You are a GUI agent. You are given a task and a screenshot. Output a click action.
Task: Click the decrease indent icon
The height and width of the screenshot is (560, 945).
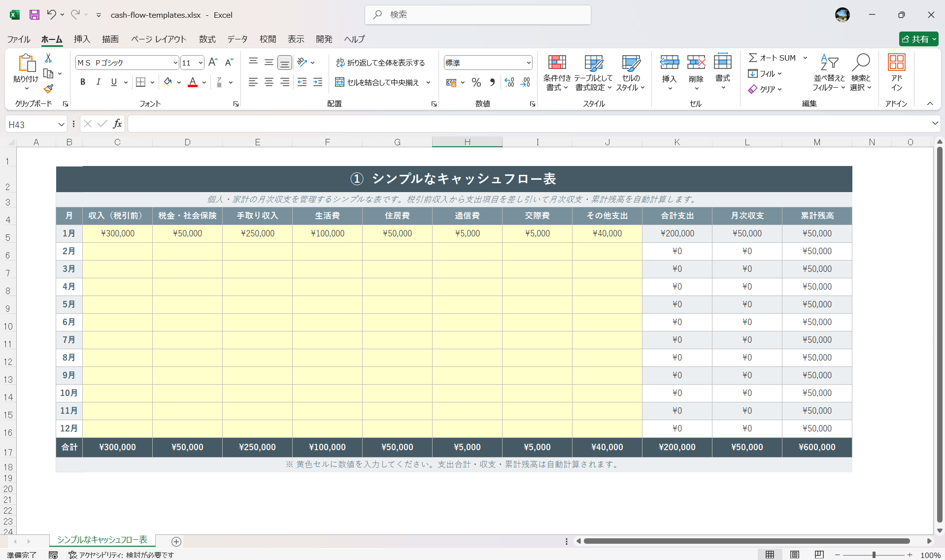[x=302, y=82]
